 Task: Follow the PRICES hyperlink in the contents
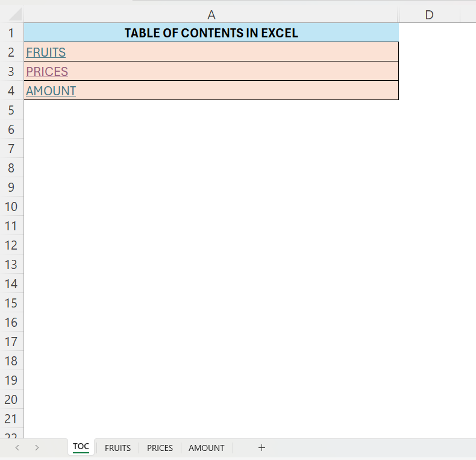click(47, 72)
